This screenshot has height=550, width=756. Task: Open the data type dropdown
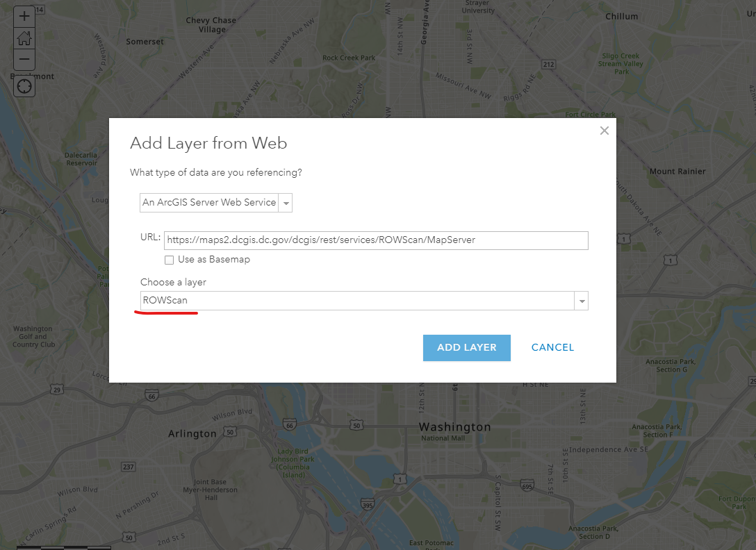point(286,203)
